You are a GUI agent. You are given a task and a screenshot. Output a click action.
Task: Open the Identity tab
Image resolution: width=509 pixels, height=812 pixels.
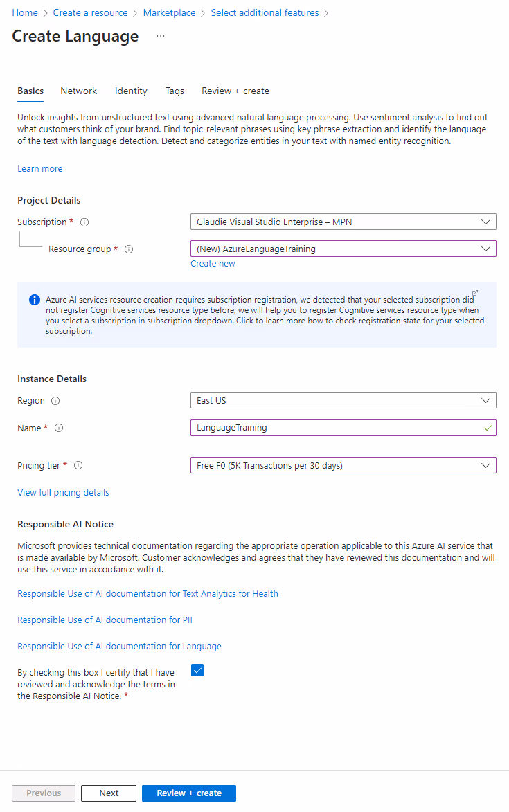131,91
